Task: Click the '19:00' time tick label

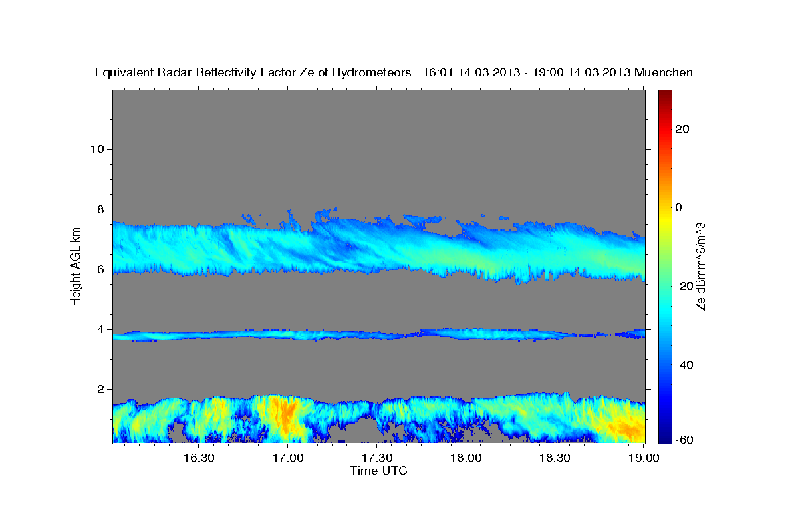Action: pyautogui.click(x=644, y=458)
